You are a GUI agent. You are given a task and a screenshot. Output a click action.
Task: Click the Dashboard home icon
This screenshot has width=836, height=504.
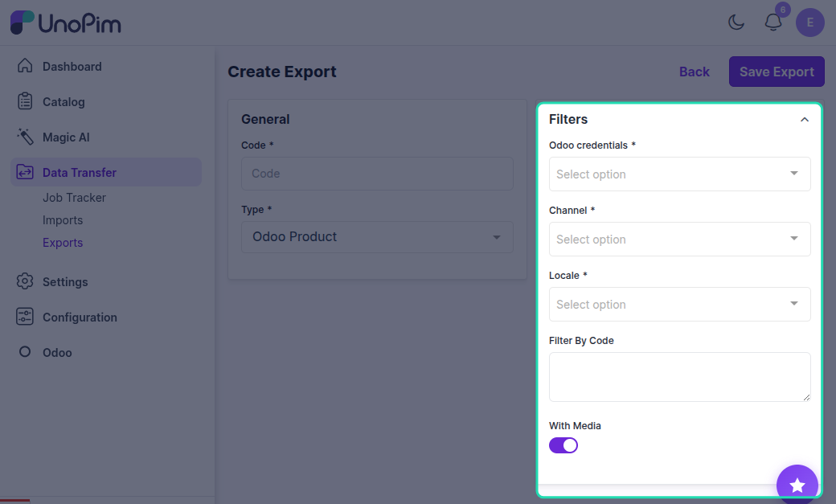(25, 66)
